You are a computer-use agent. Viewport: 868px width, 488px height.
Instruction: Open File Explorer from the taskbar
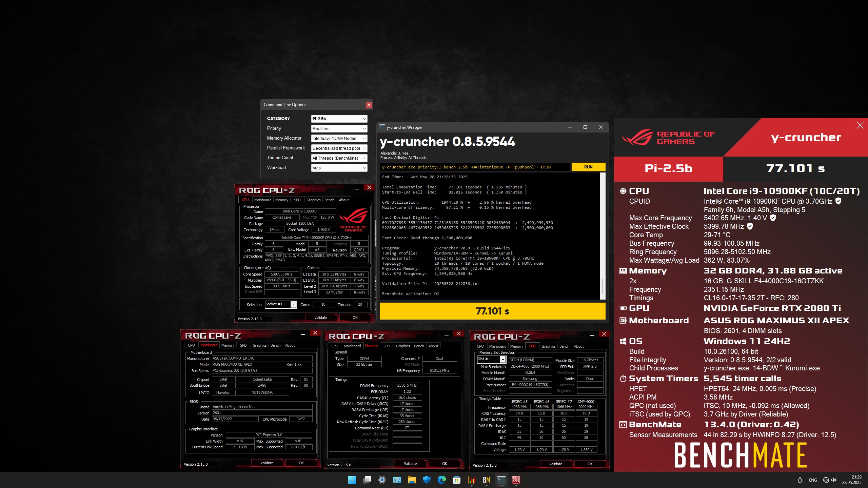click(x=412, y=480)
